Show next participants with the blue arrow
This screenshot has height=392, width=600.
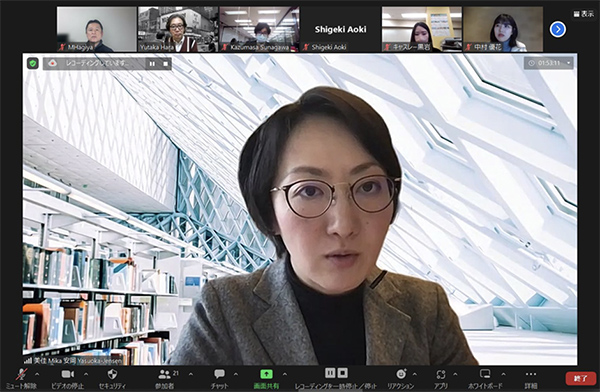[x=558, y=29]
